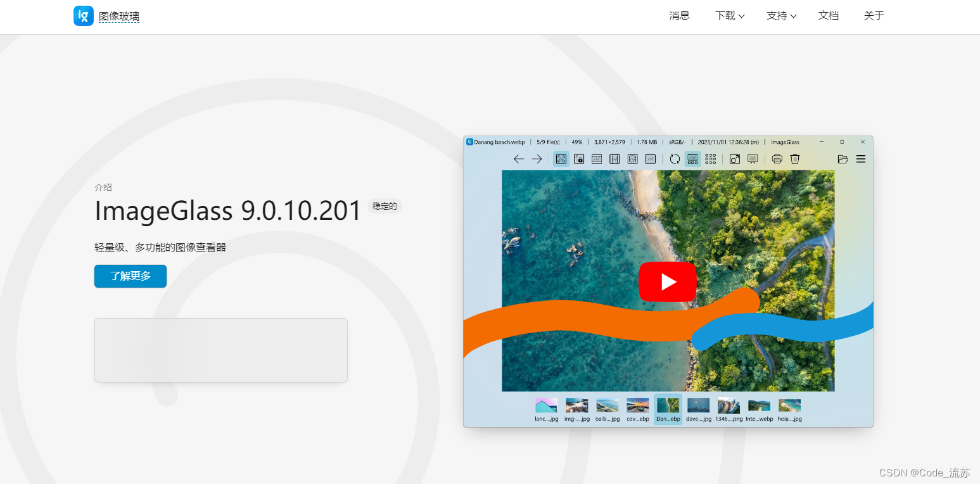Click the trash delete icon

point(795,159)
